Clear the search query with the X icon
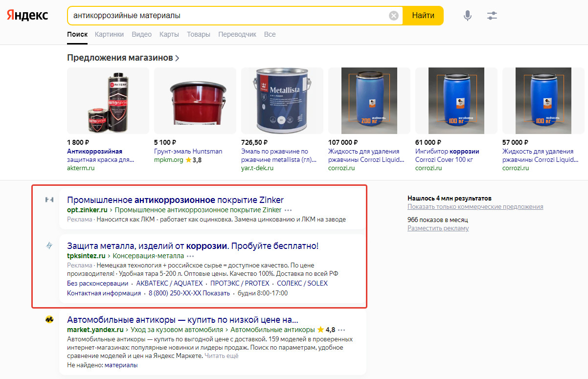 (394, 16)
